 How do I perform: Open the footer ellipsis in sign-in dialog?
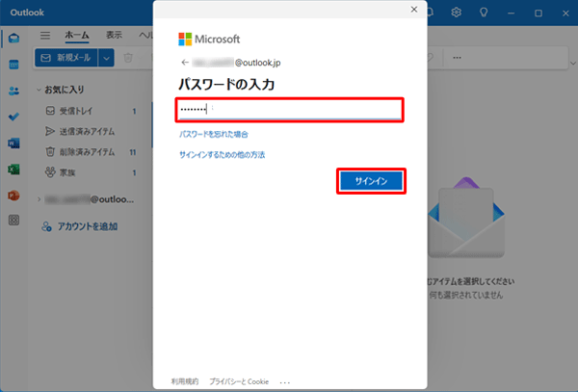[x=285, y=382]
